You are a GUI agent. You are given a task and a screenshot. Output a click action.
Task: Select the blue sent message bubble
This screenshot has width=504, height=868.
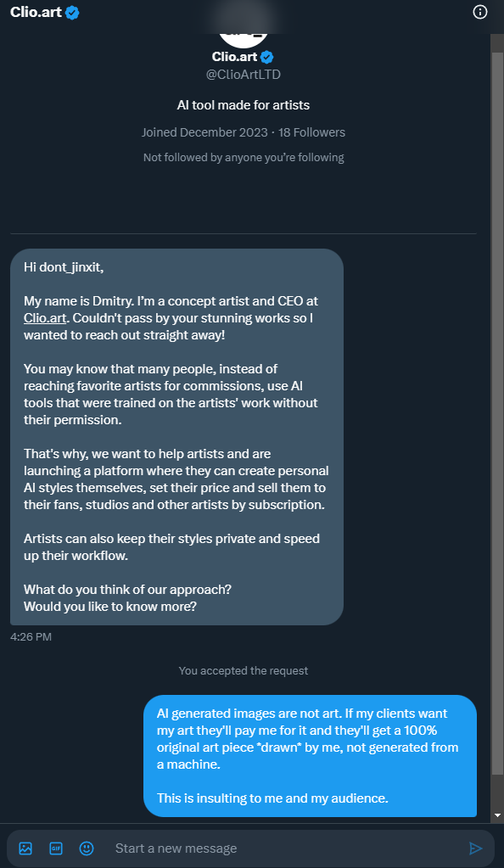pos(311,756)
